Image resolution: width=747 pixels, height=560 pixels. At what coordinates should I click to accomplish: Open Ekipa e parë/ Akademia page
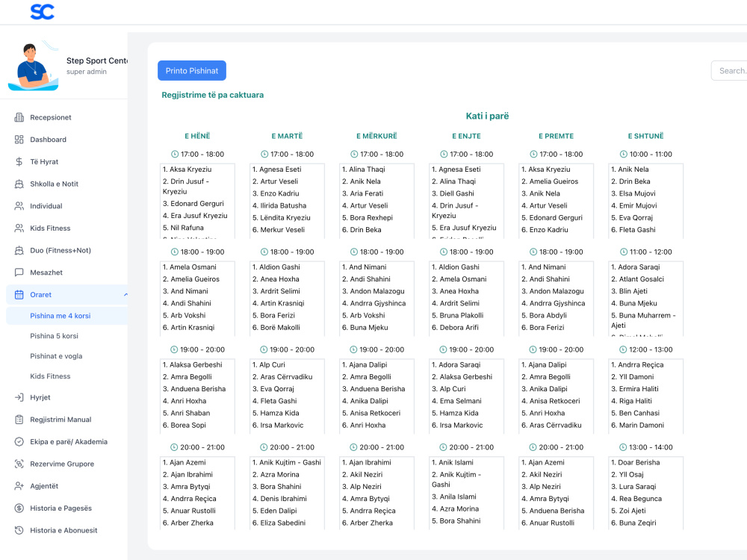[69, 441]
